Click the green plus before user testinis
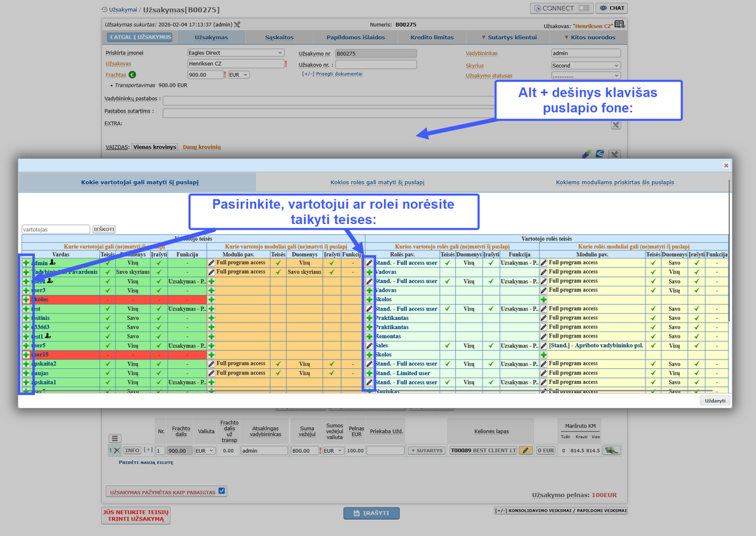Screen dimensions: 756x536 (x=26, y=318)
